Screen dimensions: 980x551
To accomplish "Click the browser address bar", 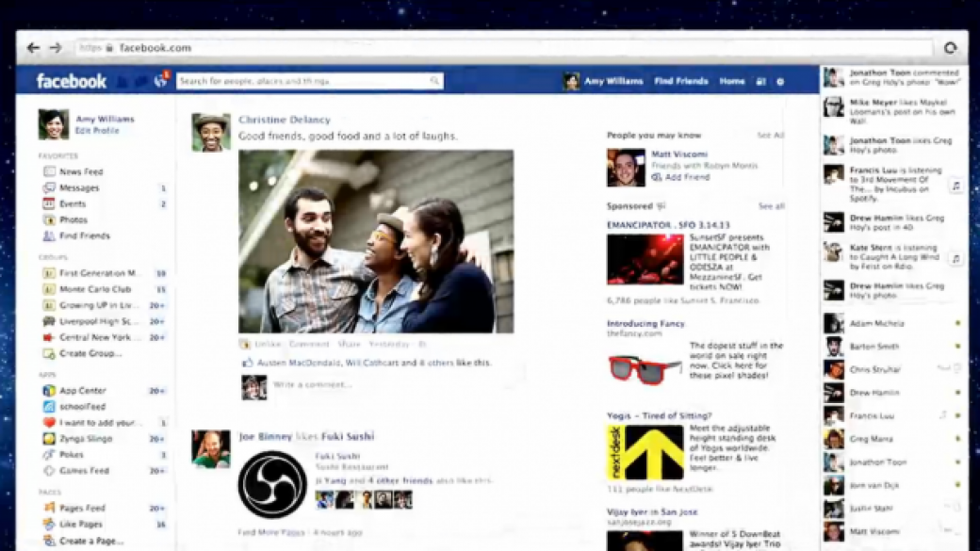I will 505,47.
